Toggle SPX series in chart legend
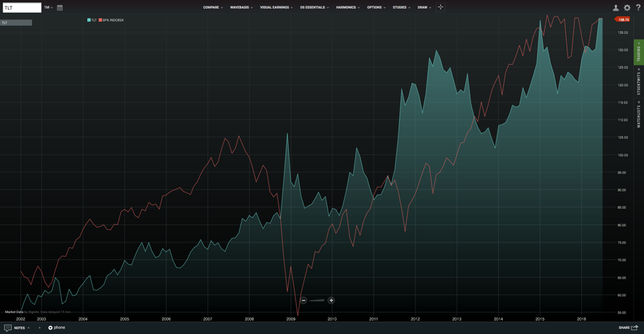 click(x=111, y=20)
